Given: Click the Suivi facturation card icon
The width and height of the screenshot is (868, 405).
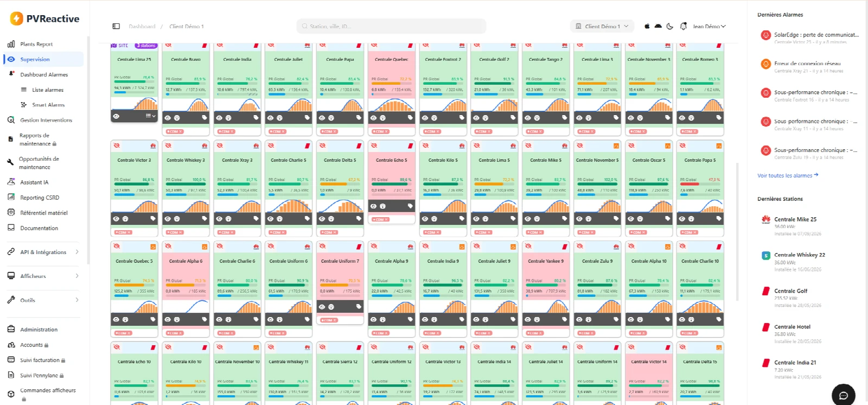Looking at the screenshot, I should [x=11, y=360].
